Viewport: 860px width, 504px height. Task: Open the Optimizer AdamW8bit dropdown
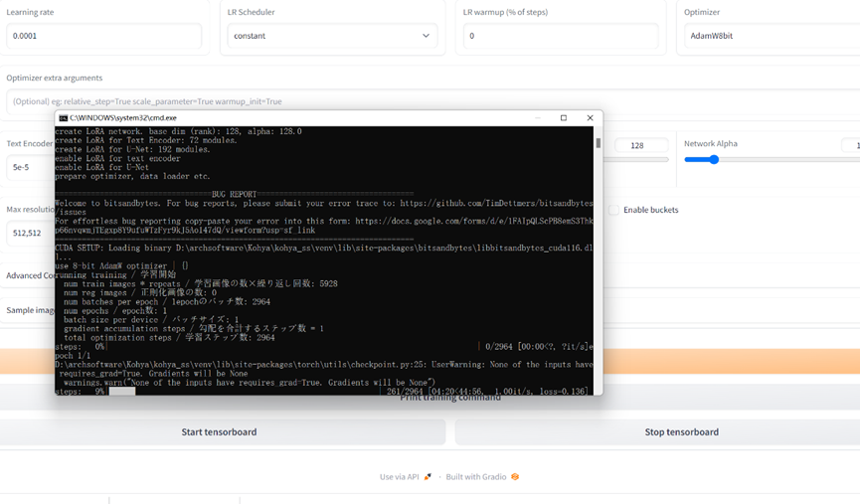(x=772, y=36)
